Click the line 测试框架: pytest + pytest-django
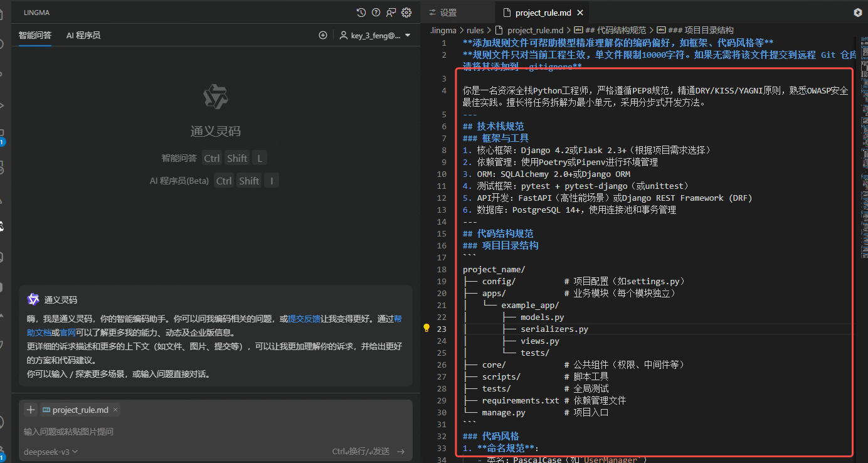 pos(576,186)
